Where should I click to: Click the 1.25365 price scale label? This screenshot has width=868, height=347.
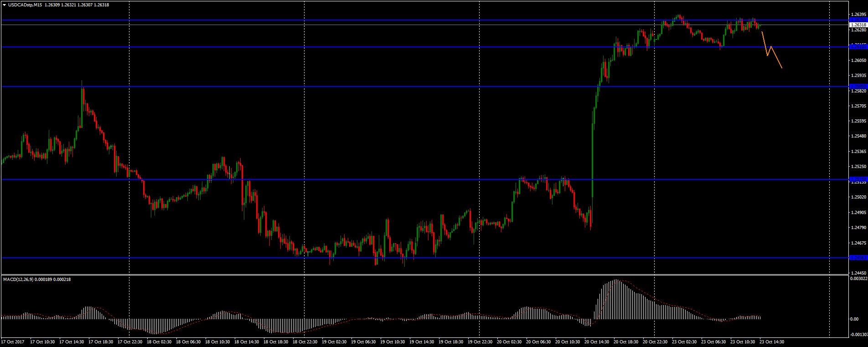(x=858, y=151)
